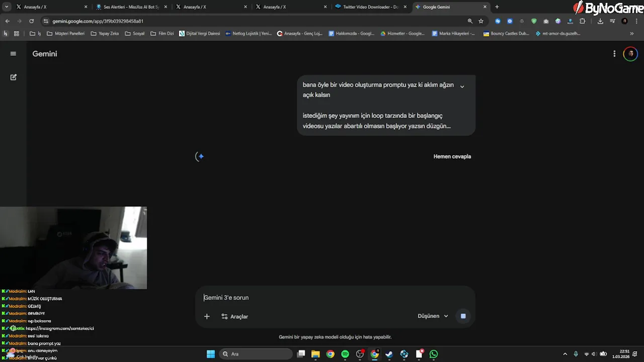Show hidden system tray icons

click(565, 354)
